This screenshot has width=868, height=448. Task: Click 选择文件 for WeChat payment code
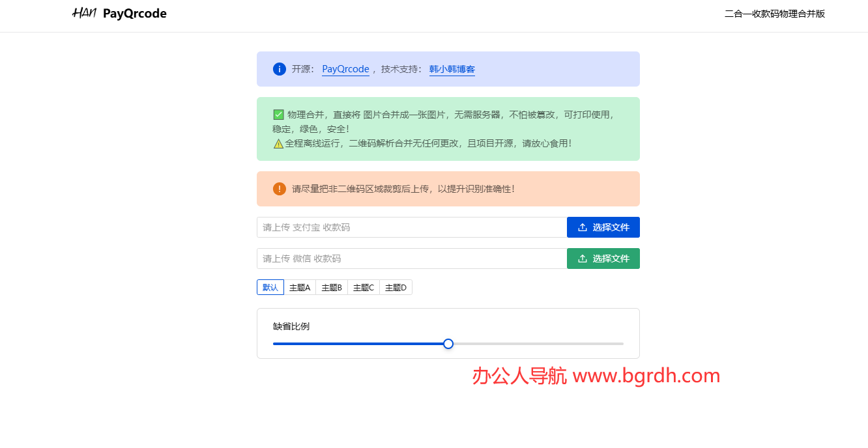(x=603, y=259)
